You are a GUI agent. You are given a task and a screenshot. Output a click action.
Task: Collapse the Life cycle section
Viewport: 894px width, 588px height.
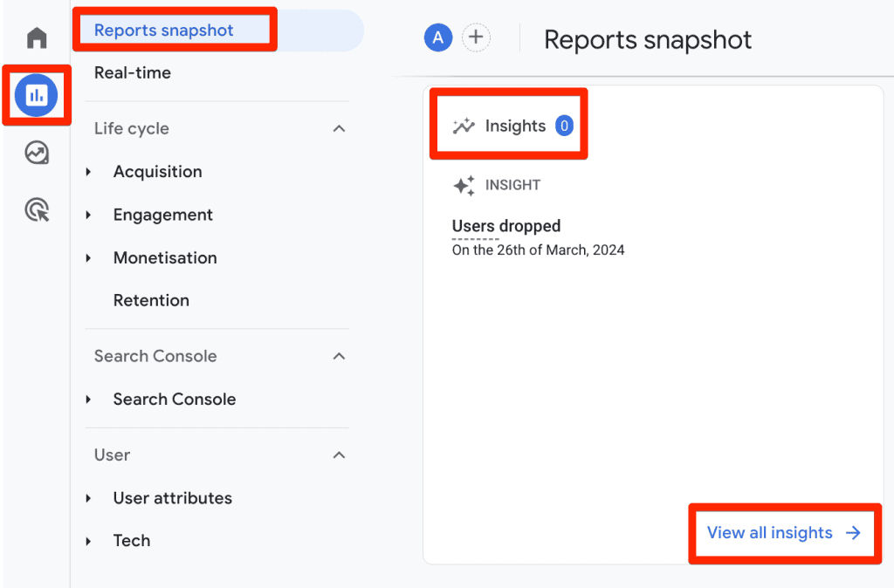click(x=339, y=128)
